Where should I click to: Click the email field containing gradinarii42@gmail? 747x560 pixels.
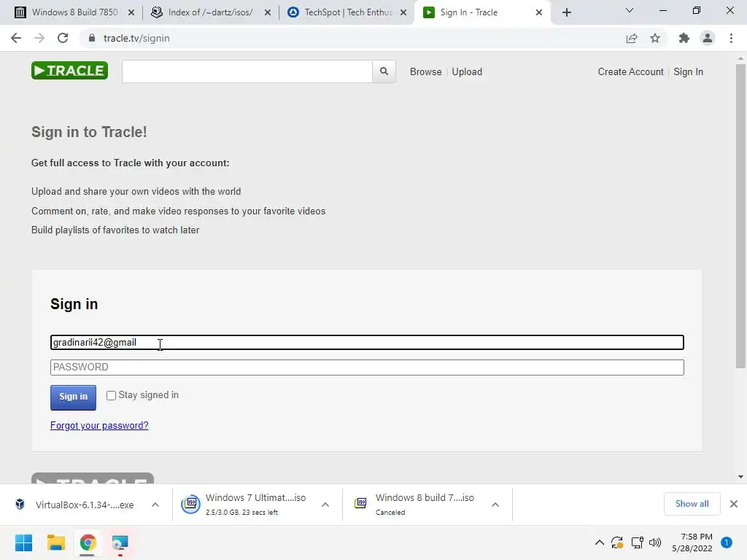[367, 343]
